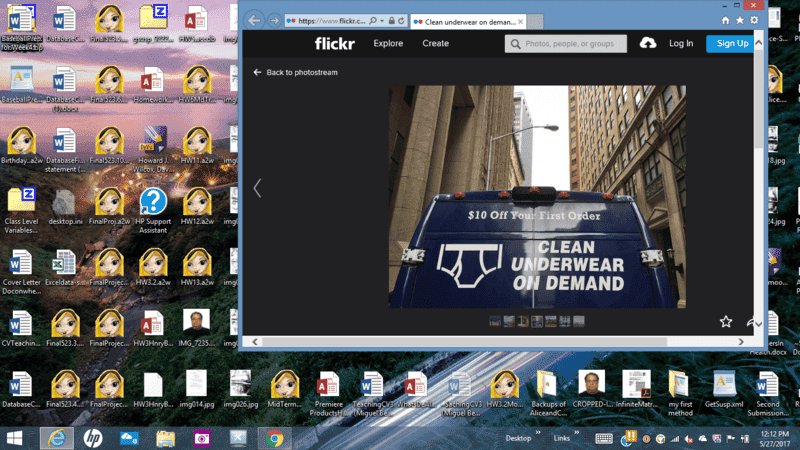This screenshot has width=800, height=450.
Task: Select the Birthday..a2w desktop file
Action: point(21,146)
